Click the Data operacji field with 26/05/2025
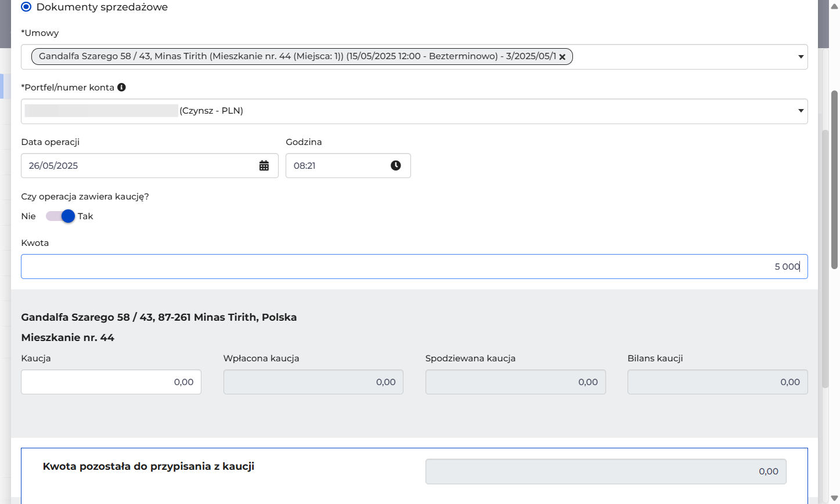The height and width of the screenshot is (504, 840). [x=150, y=165]
